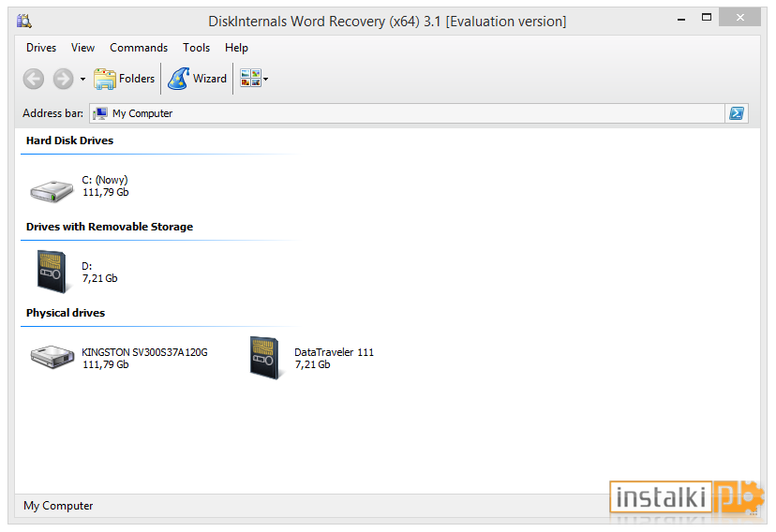Click Drives with Removable Storage header
This screenshot has height=532, width=776.
(x=110, y=227)
